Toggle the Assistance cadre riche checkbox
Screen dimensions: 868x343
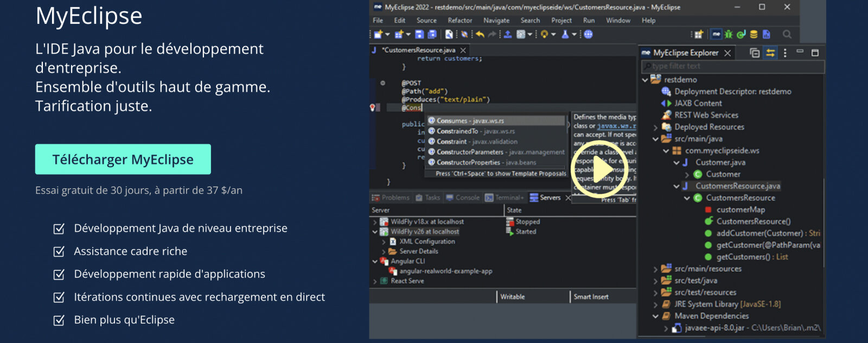click(59, 251)
